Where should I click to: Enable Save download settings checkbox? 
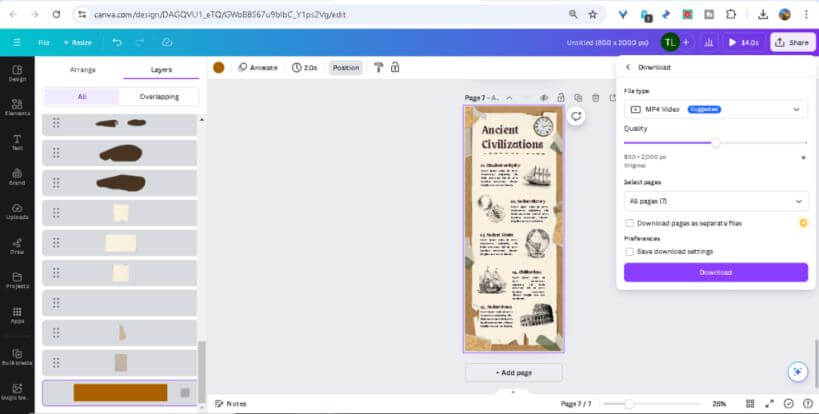[629, 252]
